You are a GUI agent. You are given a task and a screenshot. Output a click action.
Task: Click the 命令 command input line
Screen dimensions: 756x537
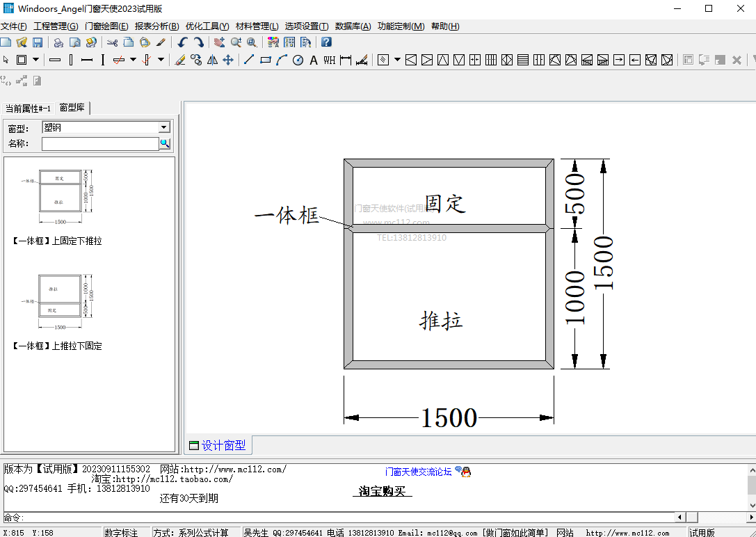pyautogui.click(x=349, y=518)
